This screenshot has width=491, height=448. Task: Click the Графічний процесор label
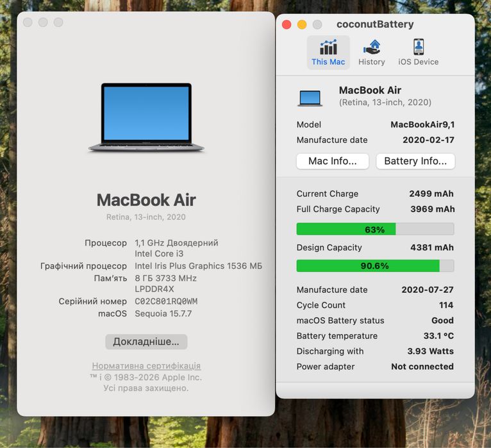tap(83, 266)
